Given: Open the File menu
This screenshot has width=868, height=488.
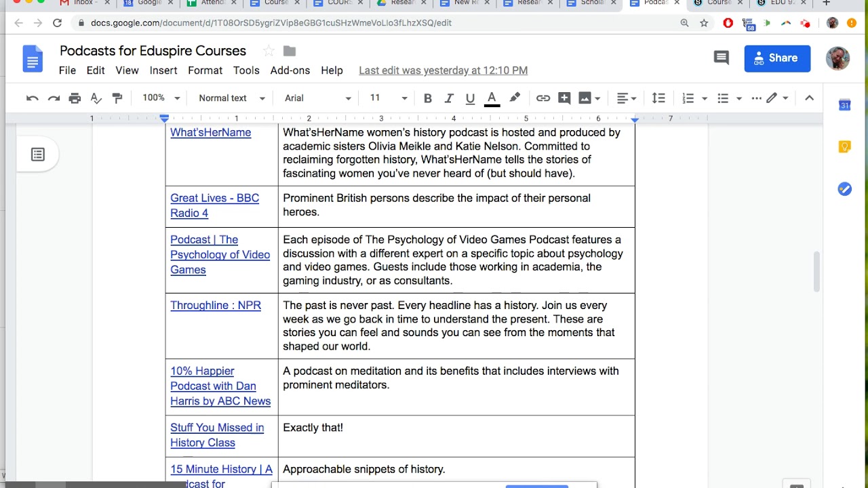Looking at the screenshot, I should point(67,70).
